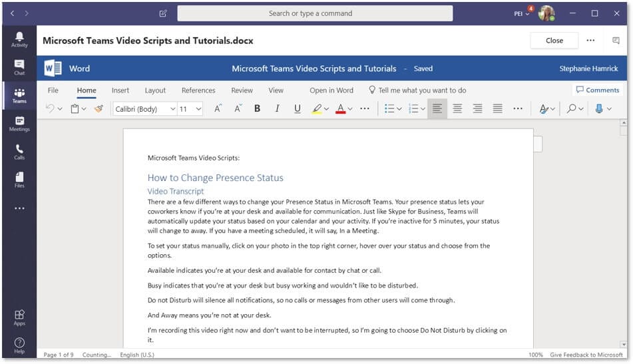Select the Format Painter brush
This screenshot has height=364, width=633.
point(99,108)
